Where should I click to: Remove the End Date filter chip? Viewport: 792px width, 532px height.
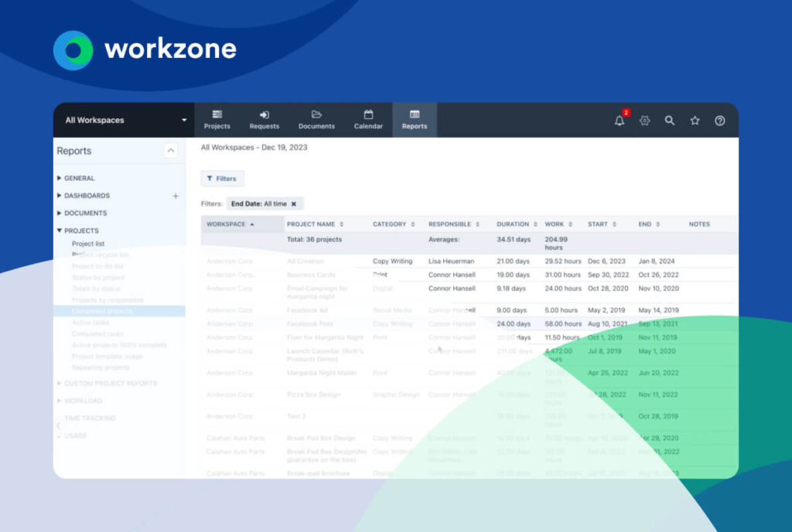pyautogui.click(x=293, y=204)
